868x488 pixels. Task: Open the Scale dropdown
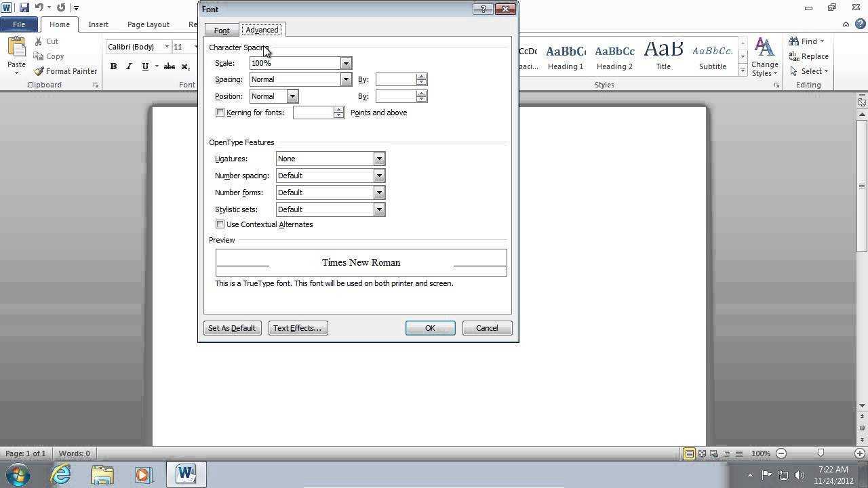click(x=345, y=62)
